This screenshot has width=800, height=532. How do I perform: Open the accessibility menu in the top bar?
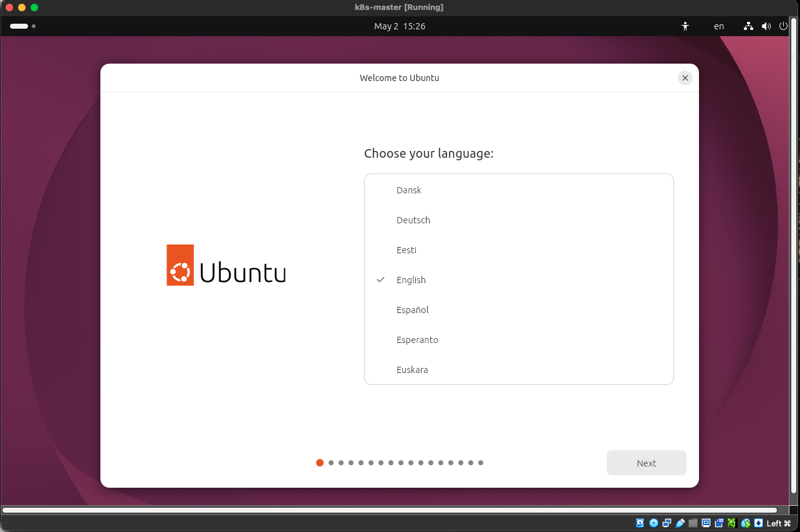coord(685,26)
